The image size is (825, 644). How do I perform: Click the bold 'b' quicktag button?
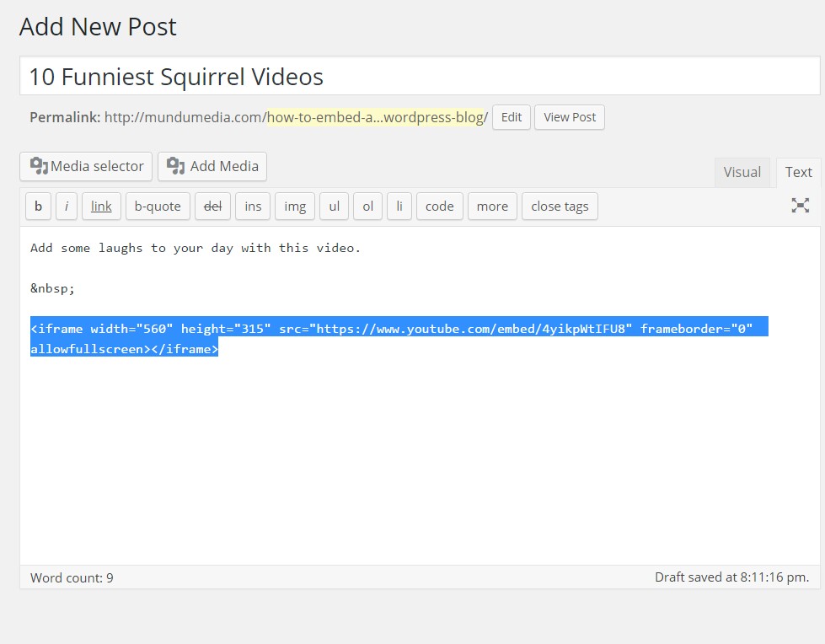click(39, 207)
